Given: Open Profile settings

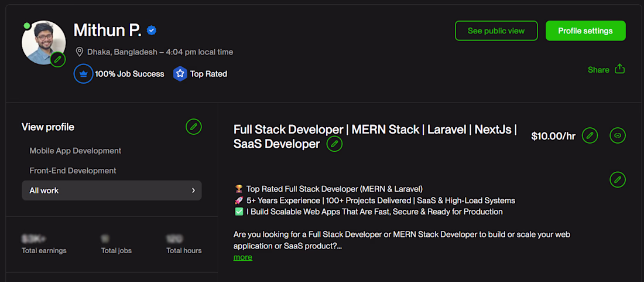Looking at the screenshot, I should 585,31.
